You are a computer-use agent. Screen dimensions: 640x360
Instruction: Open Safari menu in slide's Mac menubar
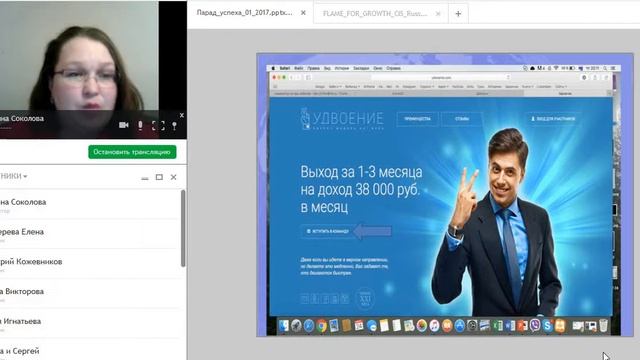tap(284, 68)
